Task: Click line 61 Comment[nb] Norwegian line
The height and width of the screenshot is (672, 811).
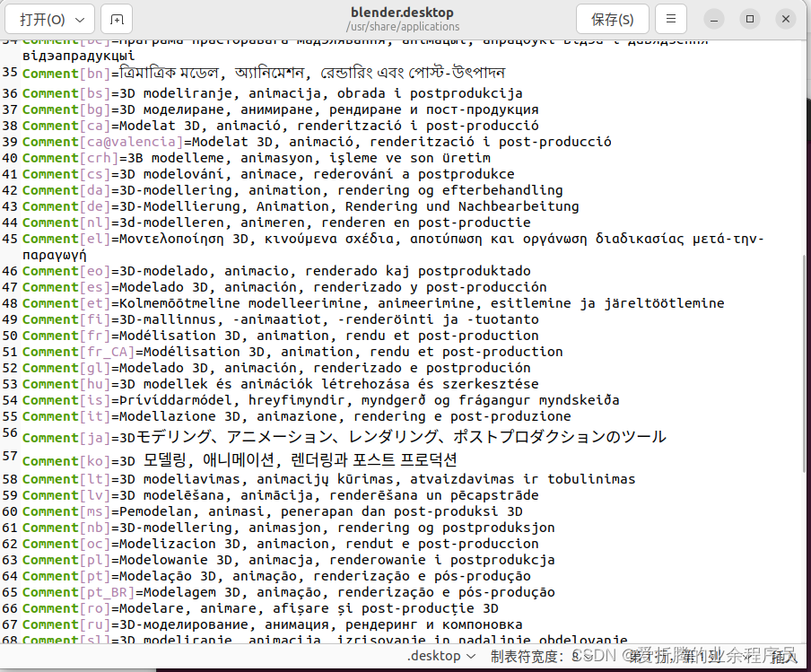Action: coord(289,528)
